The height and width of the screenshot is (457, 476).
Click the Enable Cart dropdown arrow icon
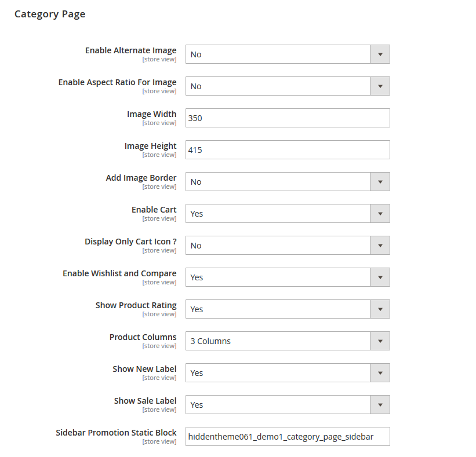point(380,213)
